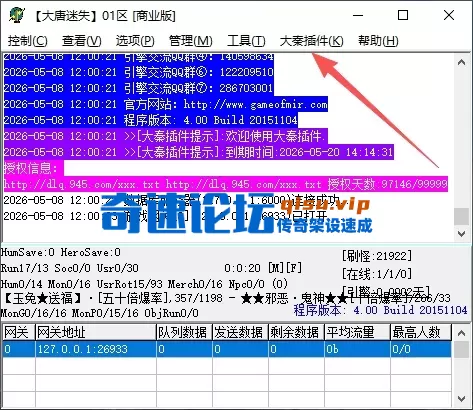Viewport: 473px width, 410px height.
Task: Click the 0b average traffic cell
Action: pyautogui.click(x=357, y=349)
